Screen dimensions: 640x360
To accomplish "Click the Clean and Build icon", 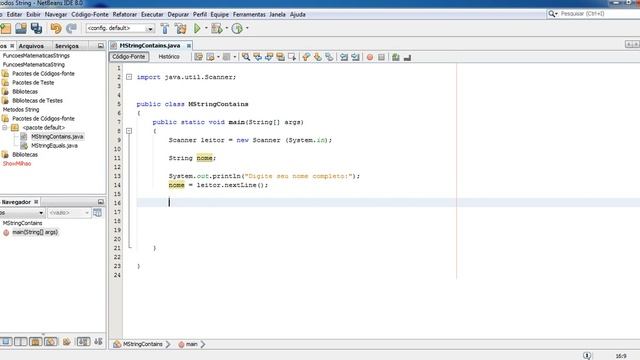I will point(180,29).
